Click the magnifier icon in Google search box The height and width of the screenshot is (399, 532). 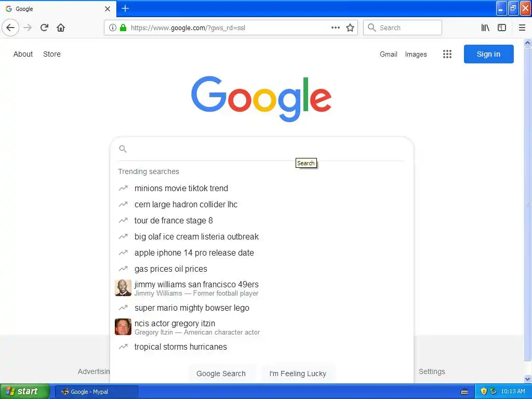tap(123, 149)
